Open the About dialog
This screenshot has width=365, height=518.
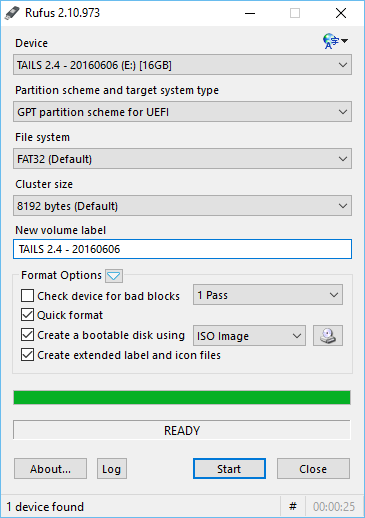pos(50,469)
